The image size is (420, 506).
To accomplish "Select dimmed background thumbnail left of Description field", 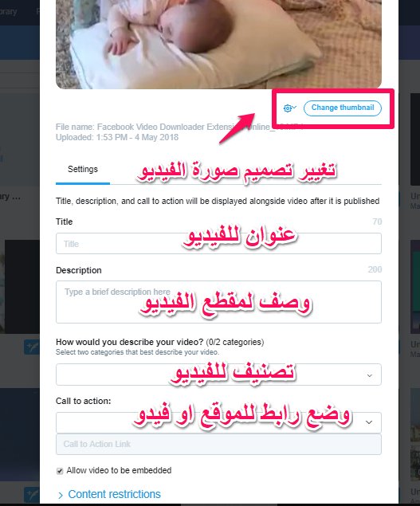I will click(x=20, y=287).
